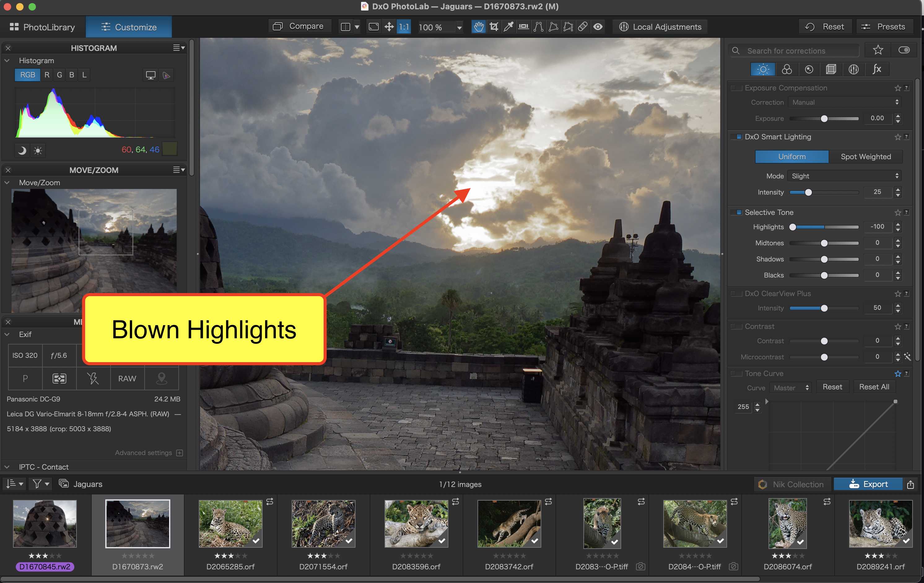Select the Hand pan tool
The width and height of the screenshot is (924, 583).
coord(478,27)
